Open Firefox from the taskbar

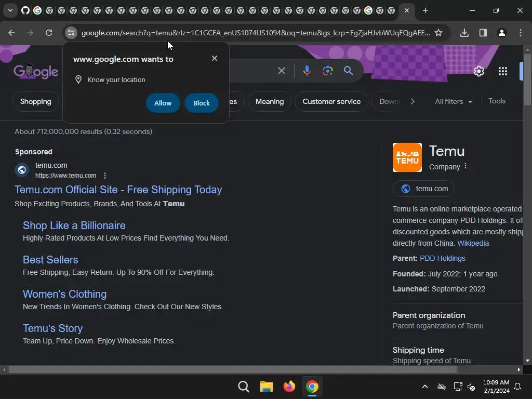pos(289,387)
